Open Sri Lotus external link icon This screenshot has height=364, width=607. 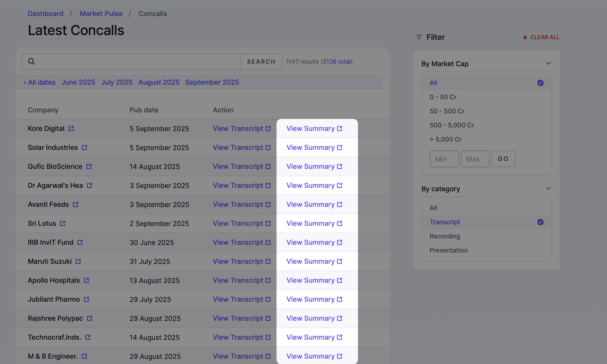(x=63, y=223)
